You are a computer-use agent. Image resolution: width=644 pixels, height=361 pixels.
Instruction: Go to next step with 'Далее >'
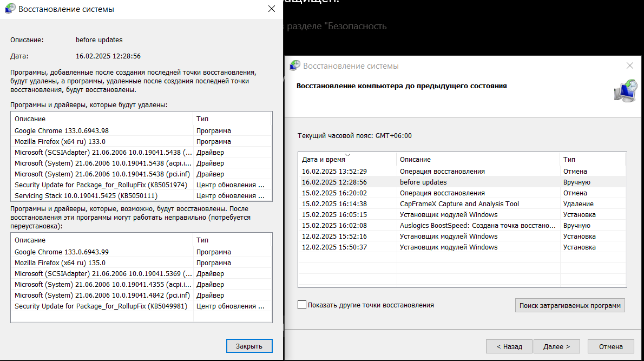click(x=556, y=346)
